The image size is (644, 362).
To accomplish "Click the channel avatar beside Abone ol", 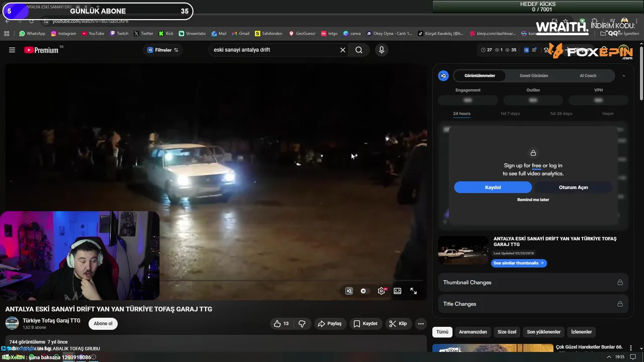I will coord(12,323).
